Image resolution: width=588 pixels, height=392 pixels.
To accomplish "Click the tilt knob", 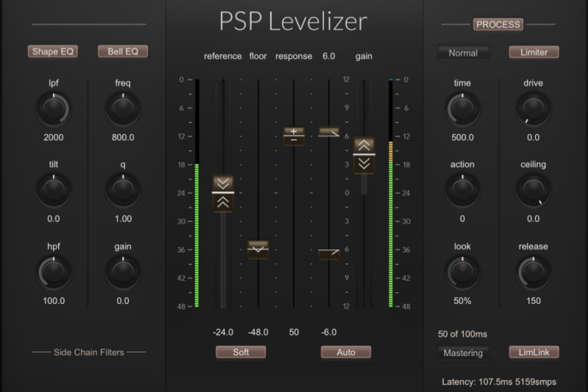I will [53, 190].
